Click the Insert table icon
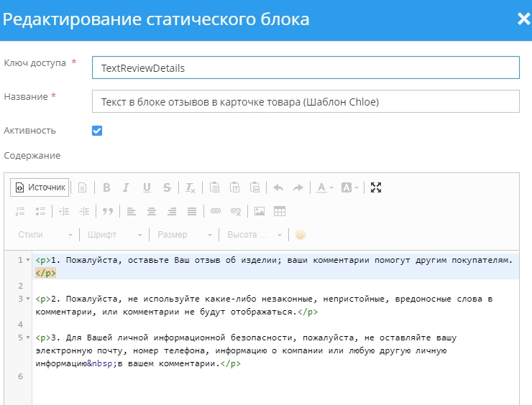The image size is (532, 405). coord(280,211)
